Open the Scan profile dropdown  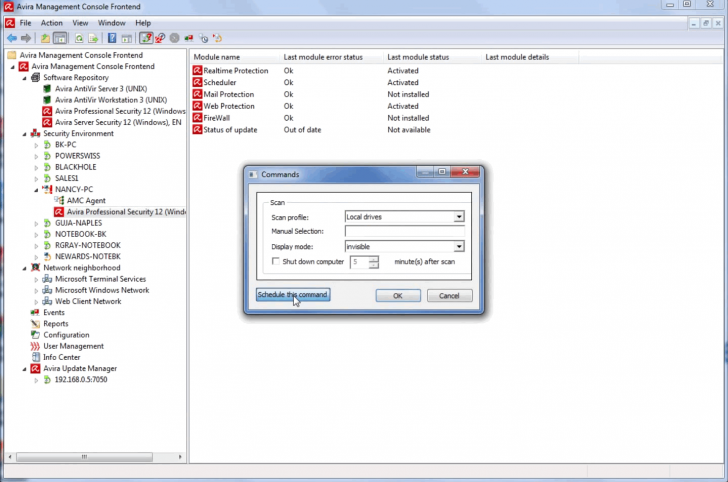(x=459, y=217)
